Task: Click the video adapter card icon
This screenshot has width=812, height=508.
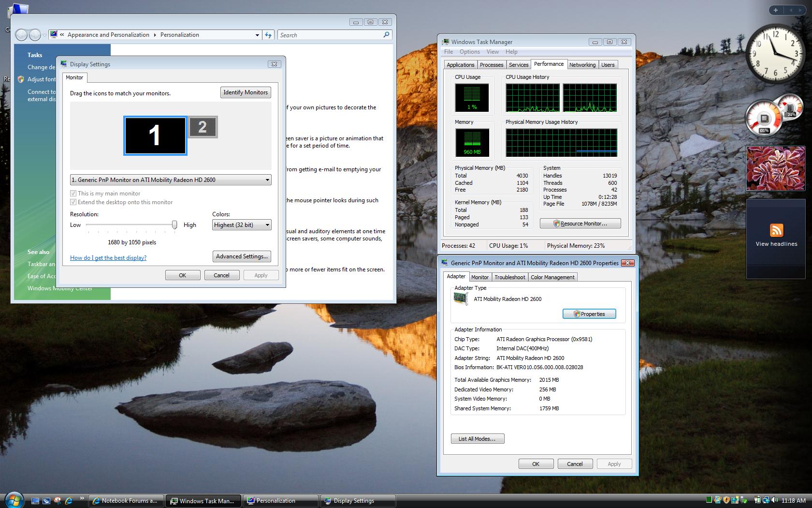Action: [x=461, y=299]
